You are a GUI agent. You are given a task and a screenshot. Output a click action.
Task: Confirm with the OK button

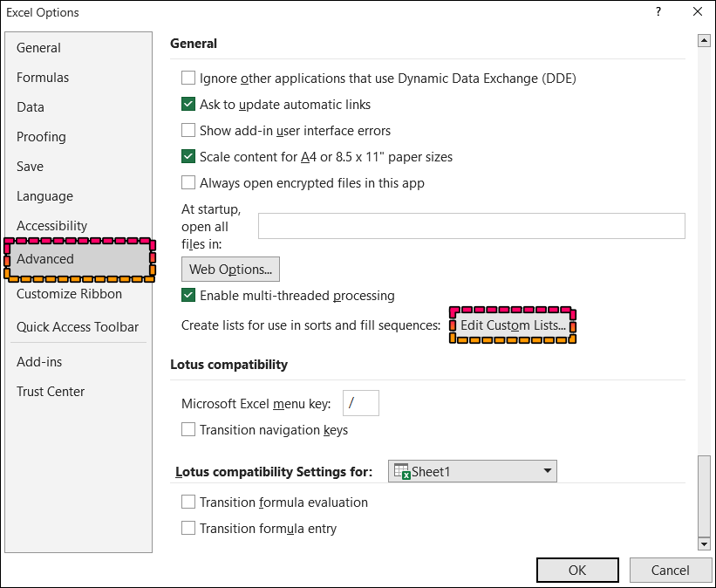click(577, 571)
